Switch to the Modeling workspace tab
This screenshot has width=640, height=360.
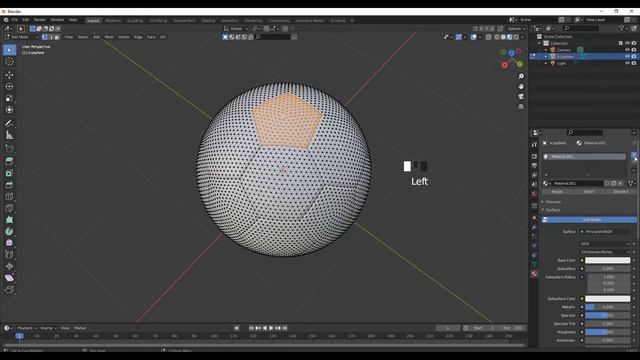click(x=113, y=20)
